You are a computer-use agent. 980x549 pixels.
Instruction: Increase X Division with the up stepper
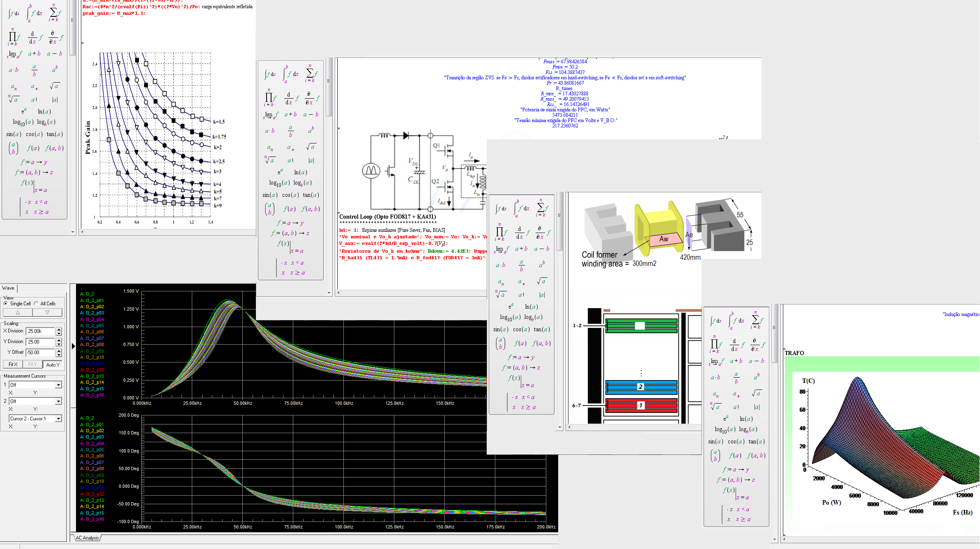(x=59, y=329)
